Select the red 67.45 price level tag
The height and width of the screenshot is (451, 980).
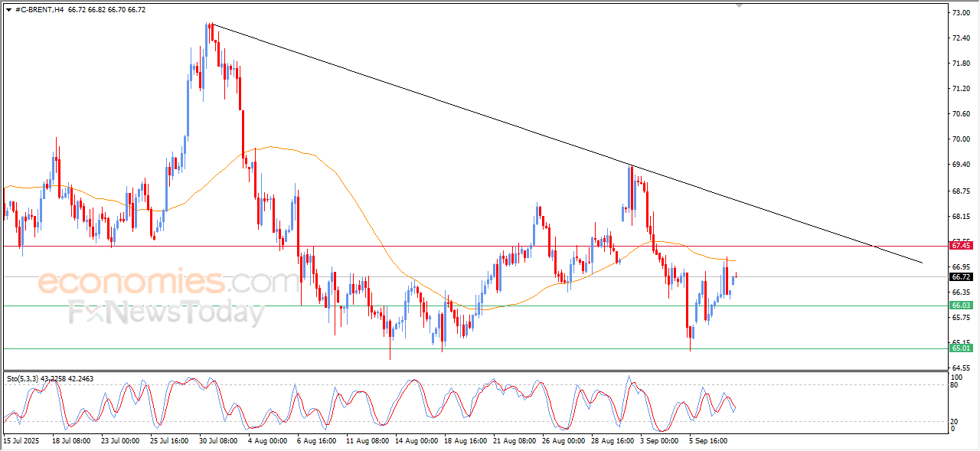[x=961, y=246]
